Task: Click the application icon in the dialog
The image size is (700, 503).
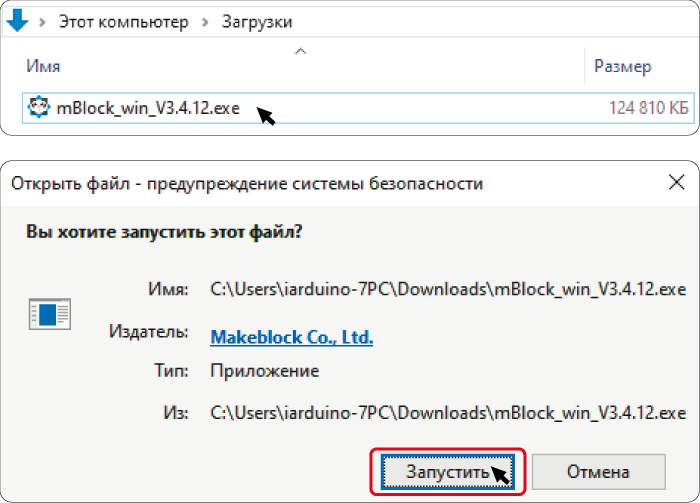Action: 50,314
